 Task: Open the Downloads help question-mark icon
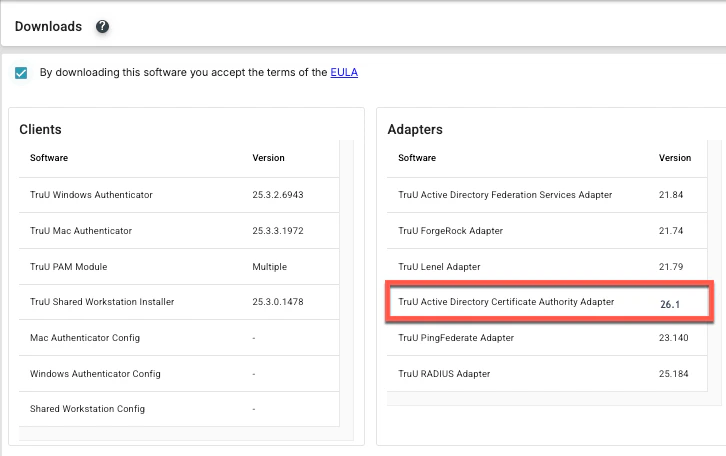(x=102, y=26)
